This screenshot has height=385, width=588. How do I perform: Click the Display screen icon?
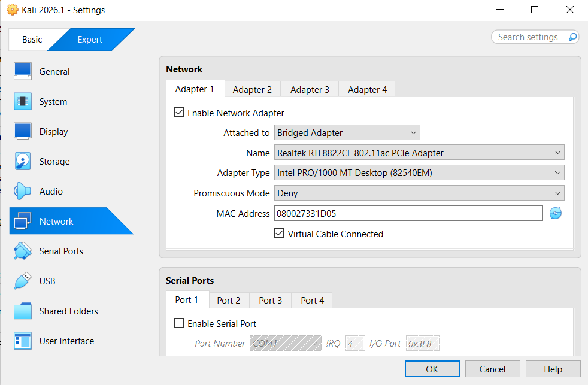coord(23,131)
